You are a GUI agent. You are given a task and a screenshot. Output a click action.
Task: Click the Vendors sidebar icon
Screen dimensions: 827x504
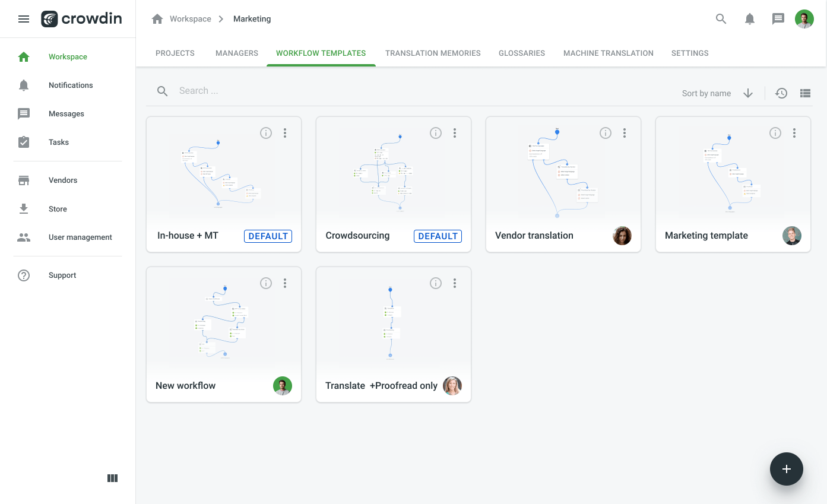point(24,180)
